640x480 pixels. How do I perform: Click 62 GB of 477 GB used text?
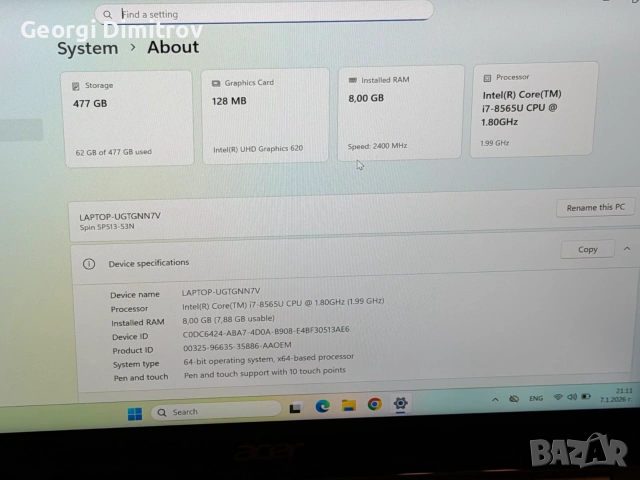tap(113, 152)
